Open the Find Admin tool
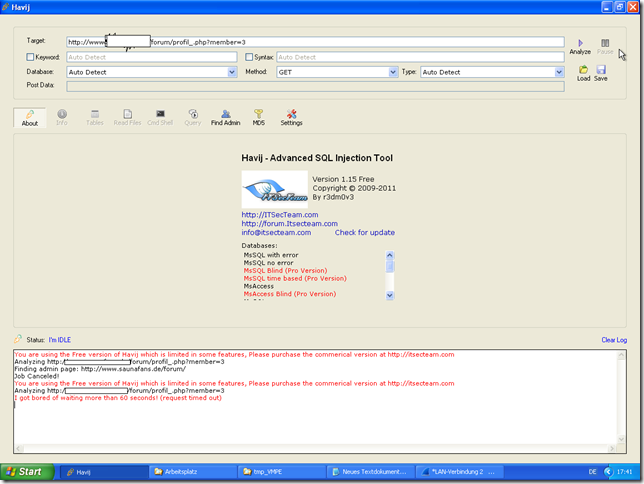 coord(225,118)
